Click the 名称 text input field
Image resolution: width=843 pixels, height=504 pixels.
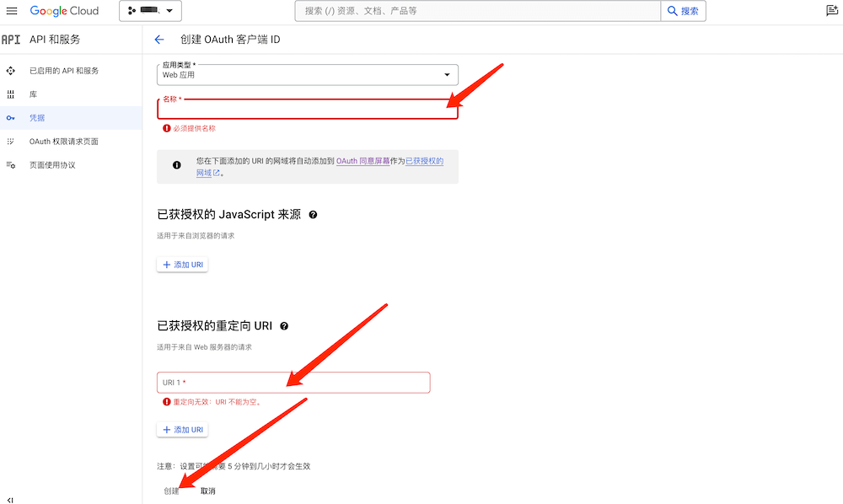[x=308, y=110]
